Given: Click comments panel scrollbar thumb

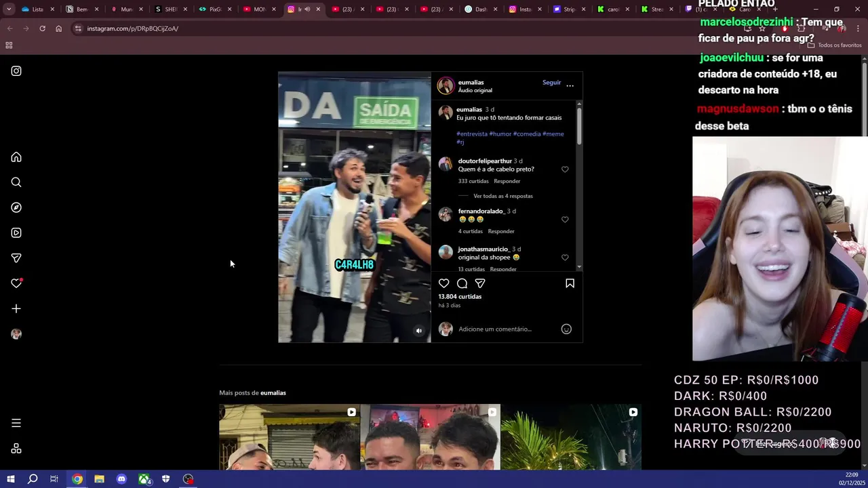Looking at the screenshot, I should (579, 125).
